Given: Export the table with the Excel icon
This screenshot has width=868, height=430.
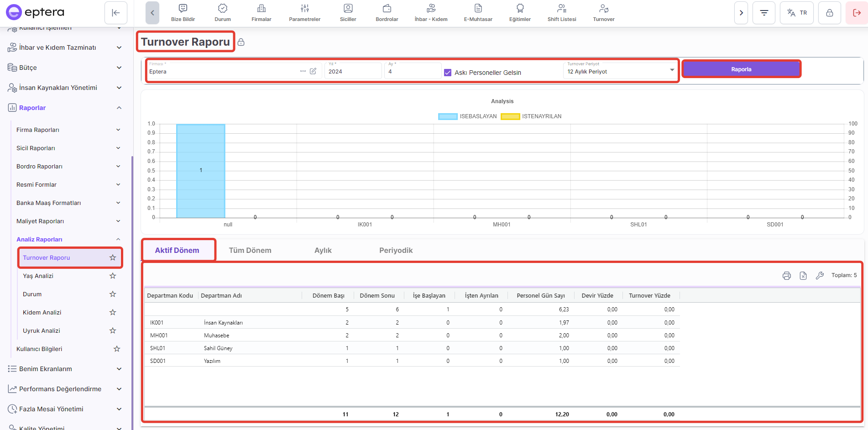Looking at the screenshot, I should [803, 276].
